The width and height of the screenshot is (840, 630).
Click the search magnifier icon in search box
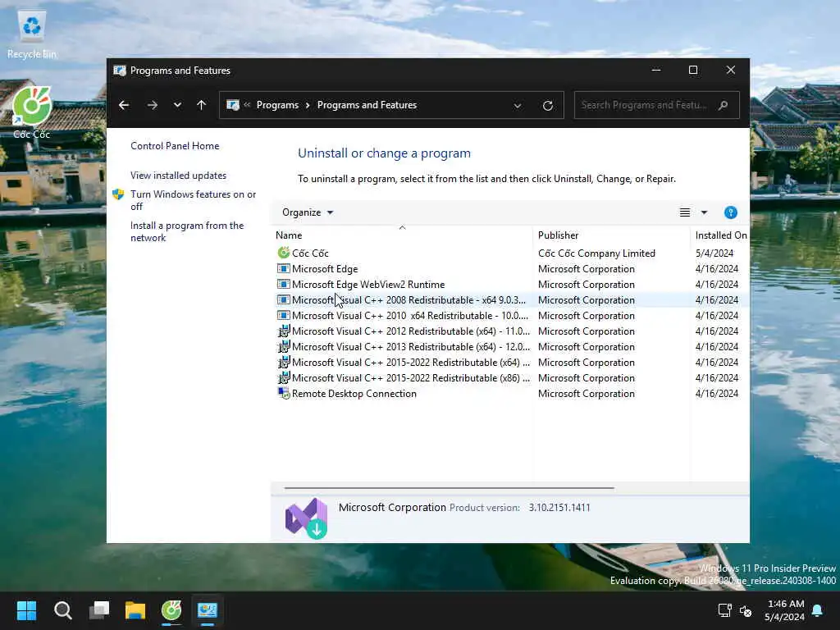click(x=724, y=105)
